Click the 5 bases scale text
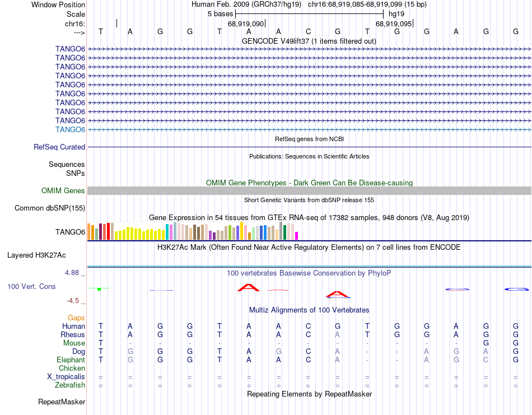Image resolution: width=532 pixels, height=415 pixels. pos(221,14)
